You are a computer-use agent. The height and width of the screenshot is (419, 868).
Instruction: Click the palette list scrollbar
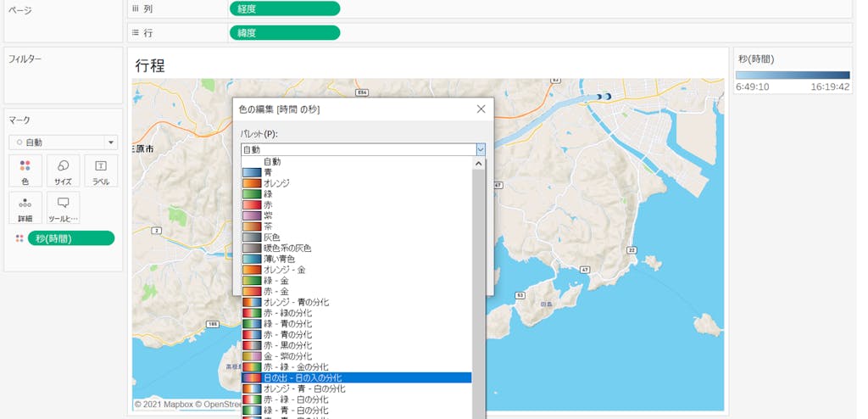click(478, 280)
